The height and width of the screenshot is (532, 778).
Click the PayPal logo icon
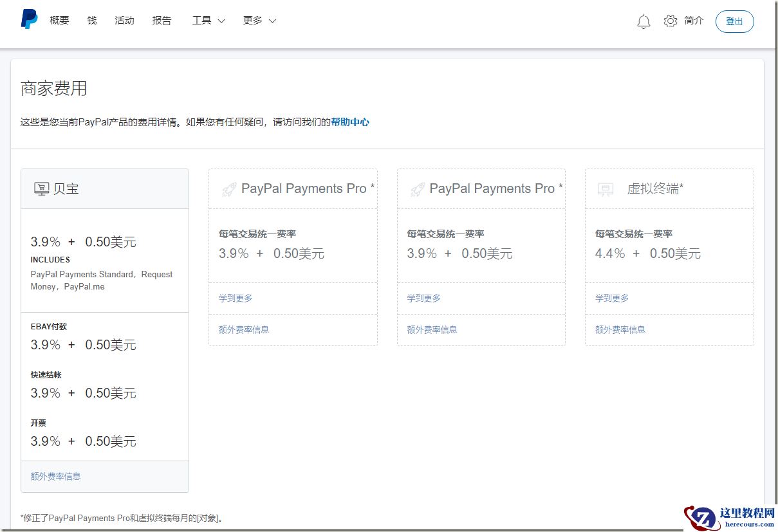tap(29, 19)
